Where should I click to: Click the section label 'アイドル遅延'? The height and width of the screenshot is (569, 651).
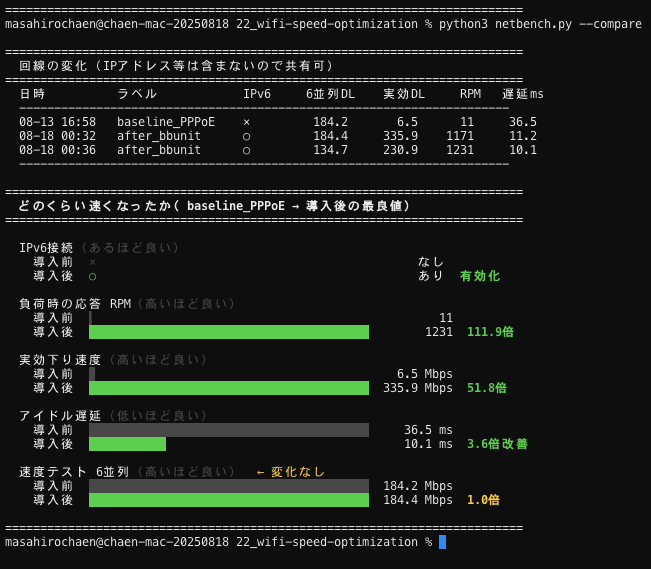(x=60, y=416)
